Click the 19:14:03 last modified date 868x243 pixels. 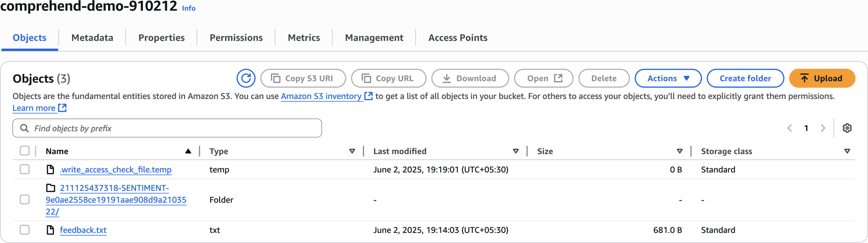[x=441, y=230]
